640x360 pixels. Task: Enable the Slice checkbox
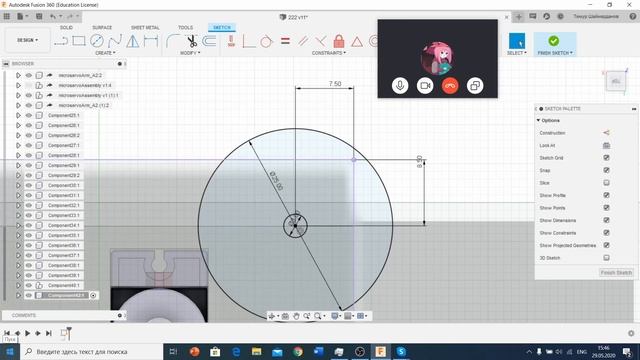pos(606,183)
